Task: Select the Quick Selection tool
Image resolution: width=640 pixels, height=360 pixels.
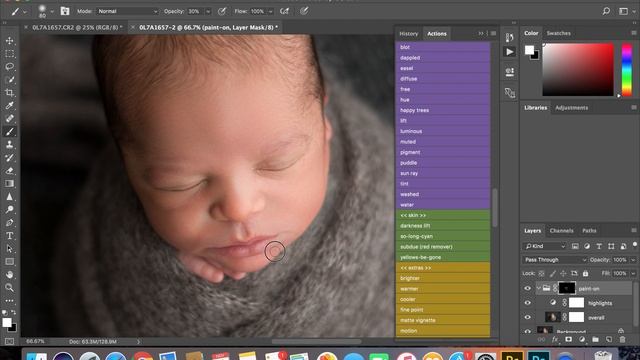Action: pyautogui.click(x=10, y=80)
